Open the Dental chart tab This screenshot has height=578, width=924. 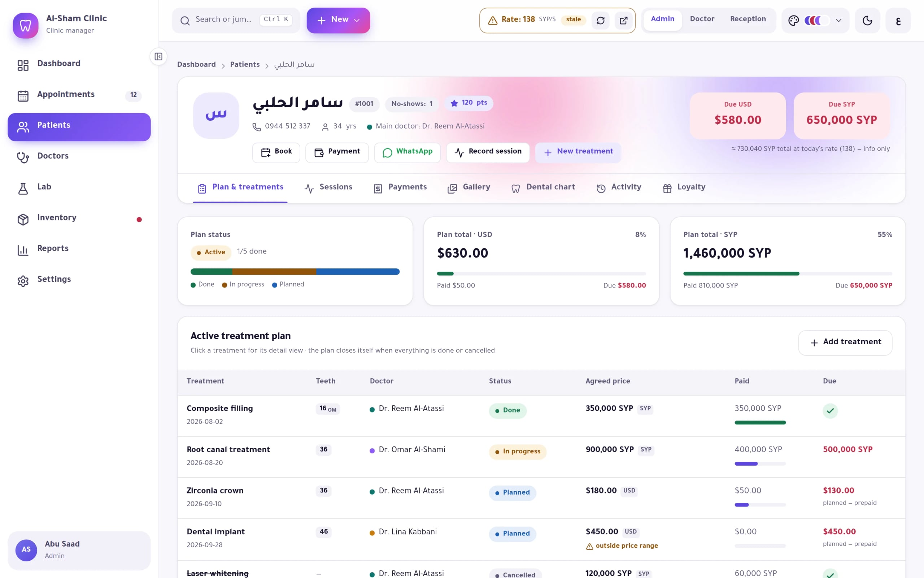click(542, 188)
